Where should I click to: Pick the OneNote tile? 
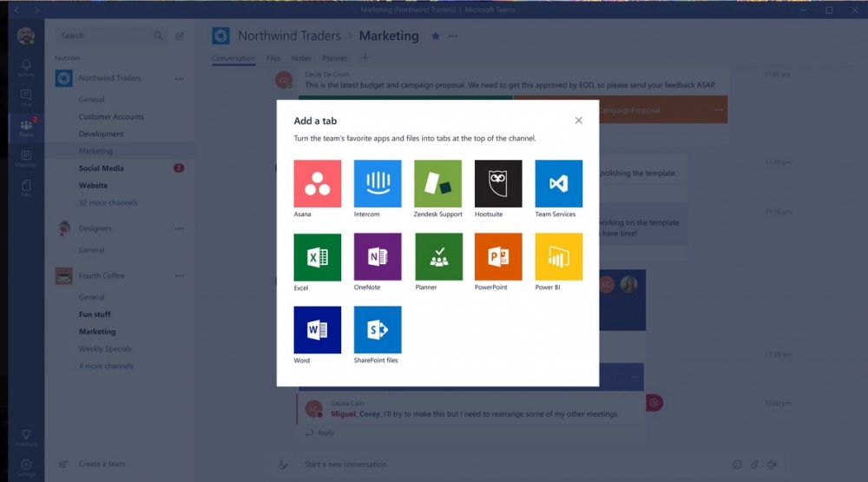coord(378,256)
